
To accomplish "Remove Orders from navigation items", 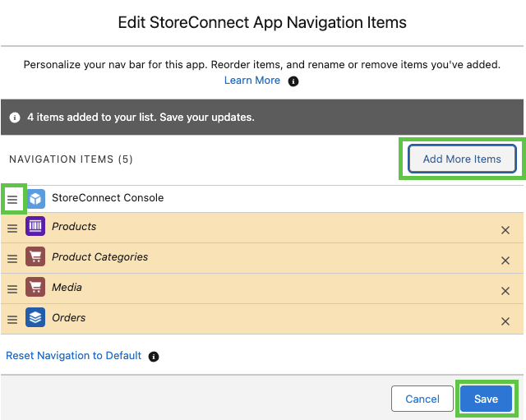I will pyautogui.click(x=505, y=321).
